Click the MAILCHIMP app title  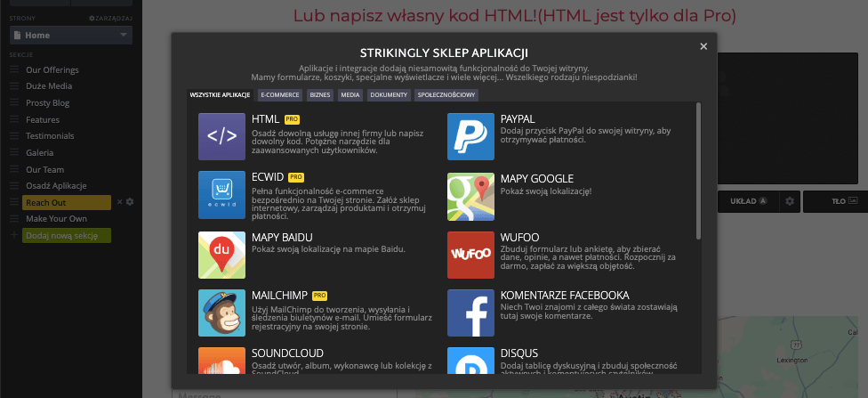[279, 296]
